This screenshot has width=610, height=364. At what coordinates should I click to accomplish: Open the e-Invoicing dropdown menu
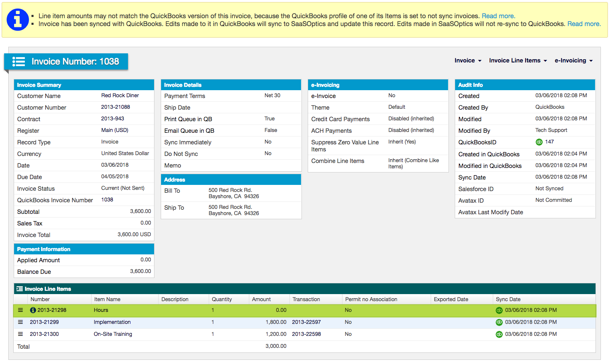coord(574,60)
